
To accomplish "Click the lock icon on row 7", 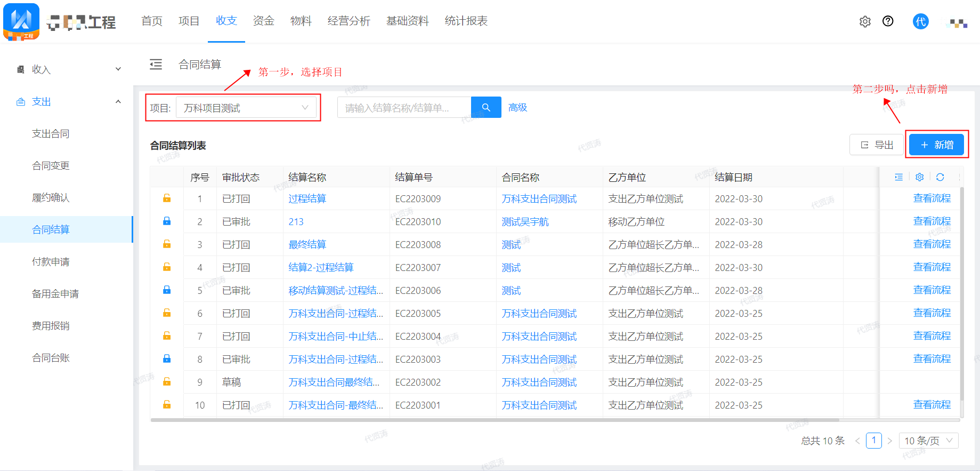I will coord(167,336).
